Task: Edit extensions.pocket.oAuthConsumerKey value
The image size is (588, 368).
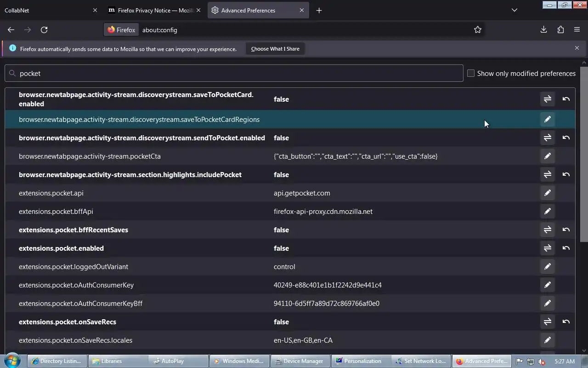Action: click(x=547, y=285)
